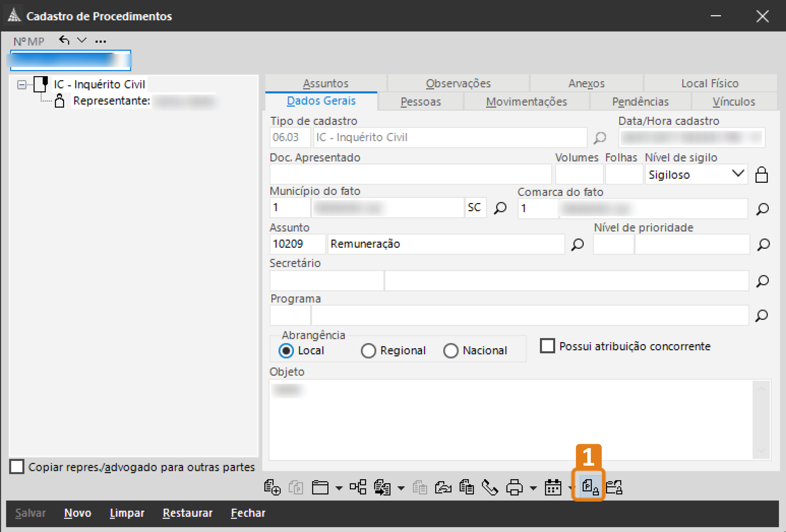This screenshot has height=532, width=786.
Task: Click the telephone toolbar icon
Action: 490,487
